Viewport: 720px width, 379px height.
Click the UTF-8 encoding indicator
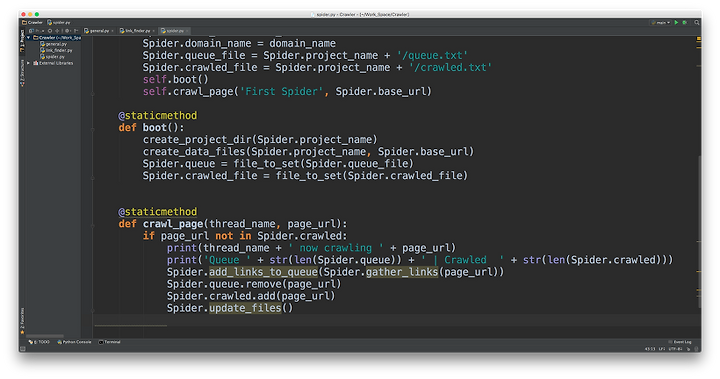[x=675, y=349]
